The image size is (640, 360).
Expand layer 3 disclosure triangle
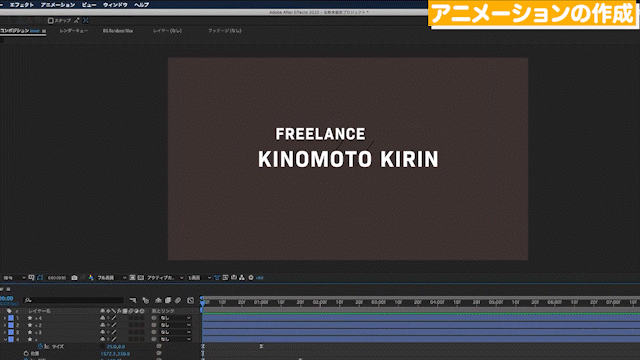(x=5, y=332)
